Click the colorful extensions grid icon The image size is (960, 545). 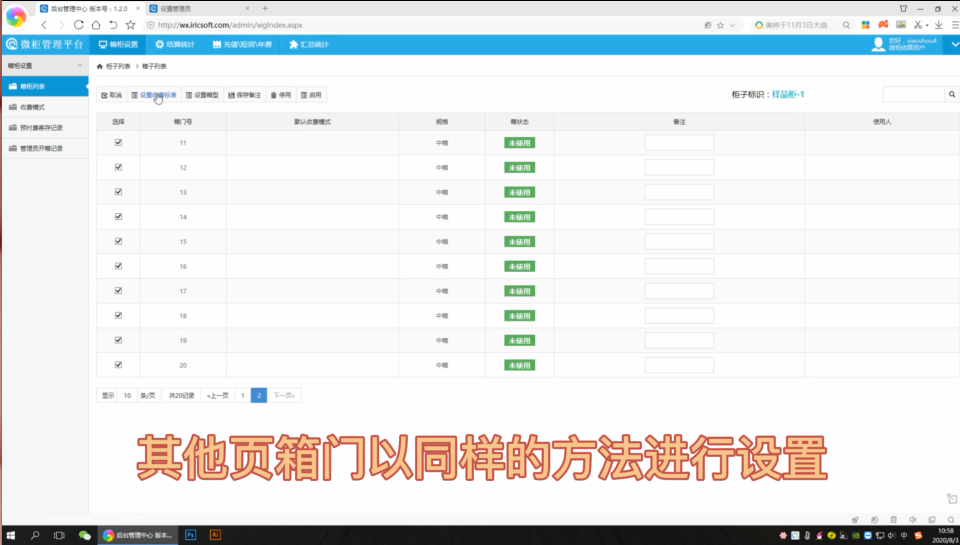coord(865,25)
